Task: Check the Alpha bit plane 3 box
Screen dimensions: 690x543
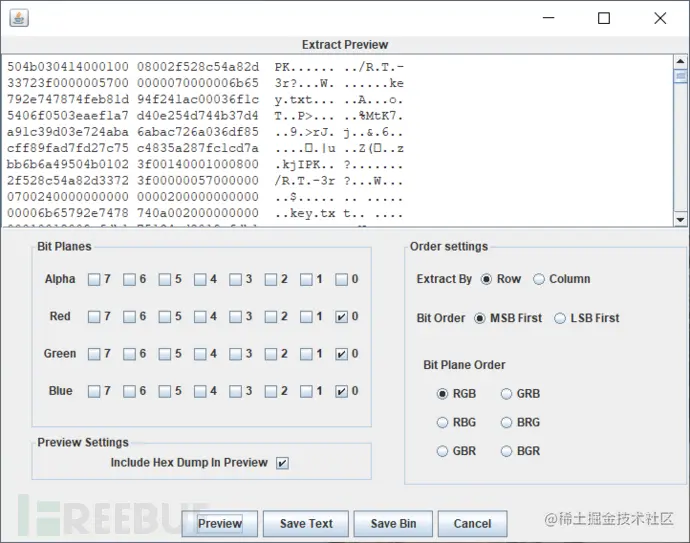Action: (235, 279)
